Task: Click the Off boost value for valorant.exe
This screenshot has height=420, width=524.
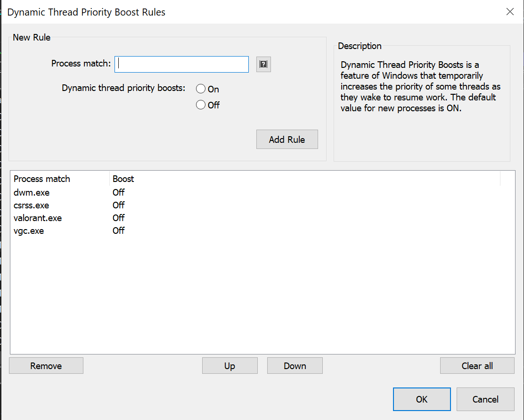Action: click(119, 218)
